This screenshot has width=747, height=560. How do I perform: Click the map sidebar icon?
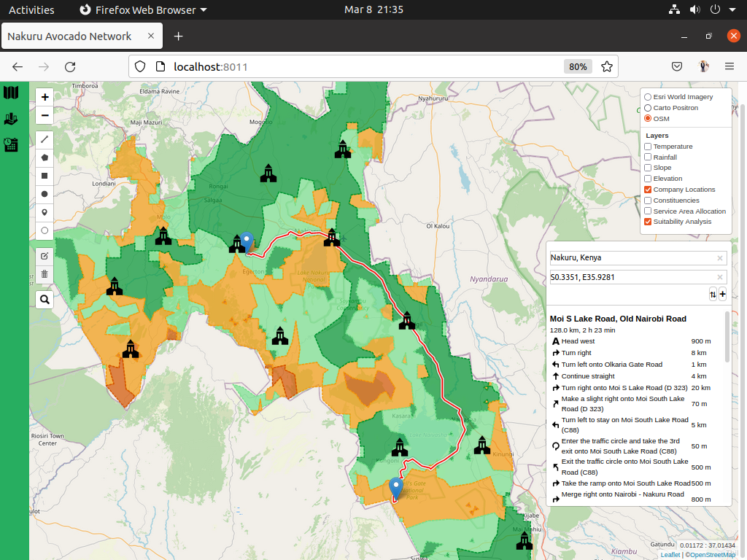[10, 93]
